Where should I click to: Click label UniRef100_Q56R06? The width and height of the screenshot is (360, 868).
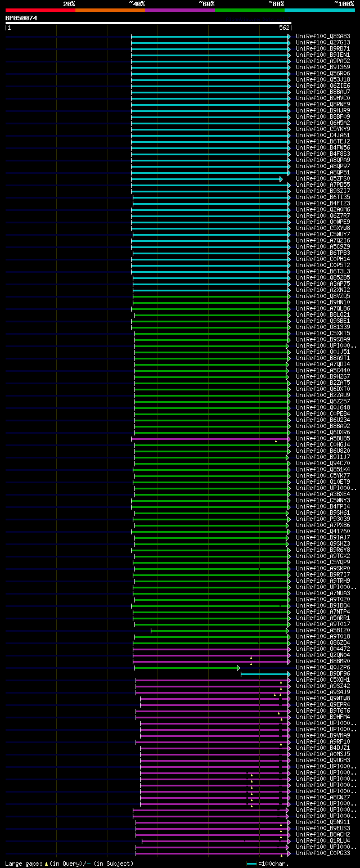[x=323, y=73]
